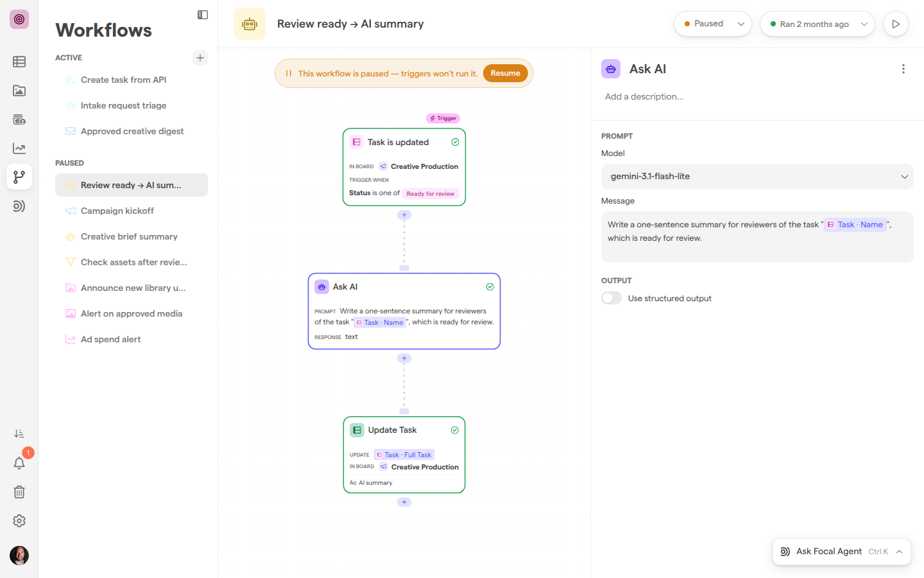Select the Ask AI node on canvas

[404, 311]
